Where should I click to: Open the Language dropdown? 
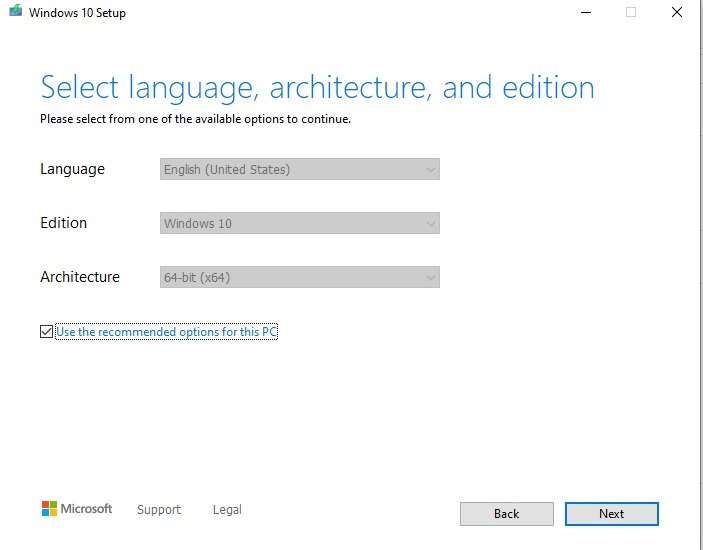[299, 169]
